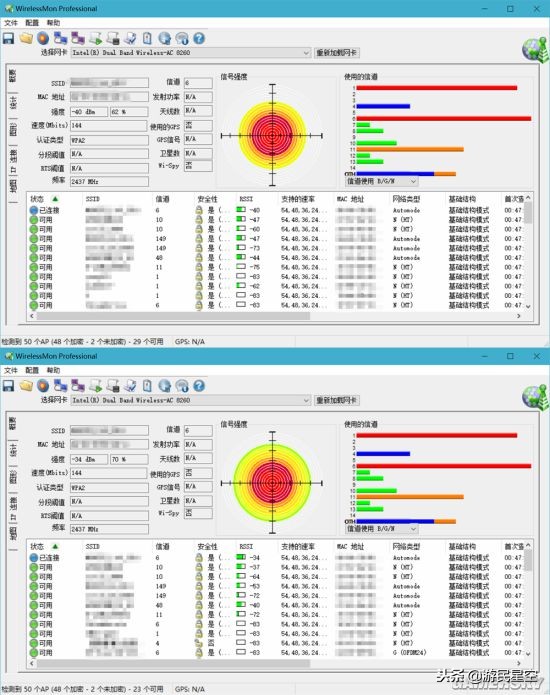This screenshot has width=550, height=695.
Task: Click the blue computers toolbar icon in lower window
Action: tap(60, 386)
